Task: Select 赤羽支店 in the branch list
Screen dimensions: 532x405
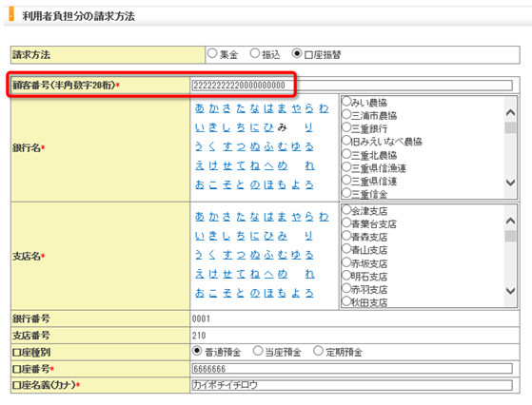Action: click(346, 288)
